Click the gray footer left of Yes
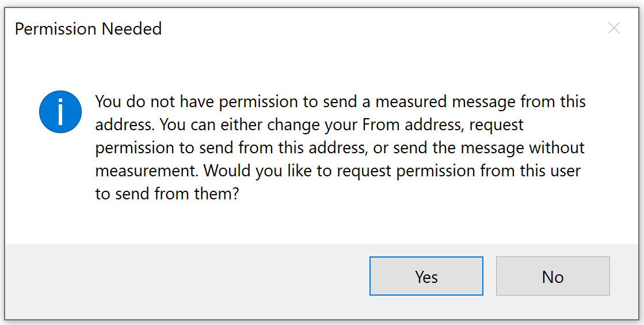Screen dimensions: 644x325 pos(184,277)
